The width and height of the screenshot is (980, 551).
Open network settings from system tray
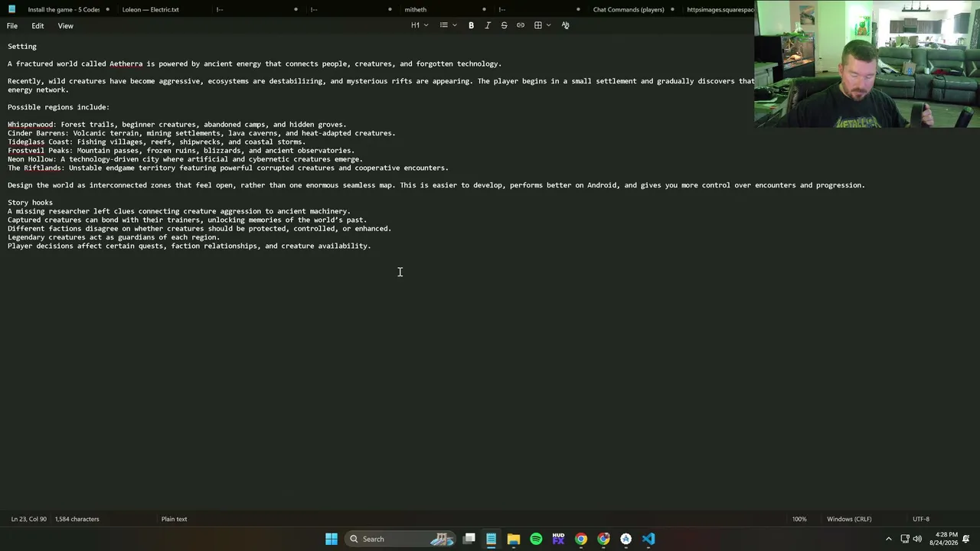[x=905, y=539]
